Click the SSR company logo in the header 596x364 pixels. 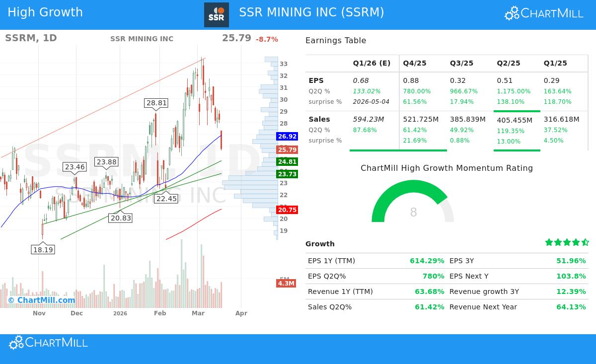click(x=217, y=14)
